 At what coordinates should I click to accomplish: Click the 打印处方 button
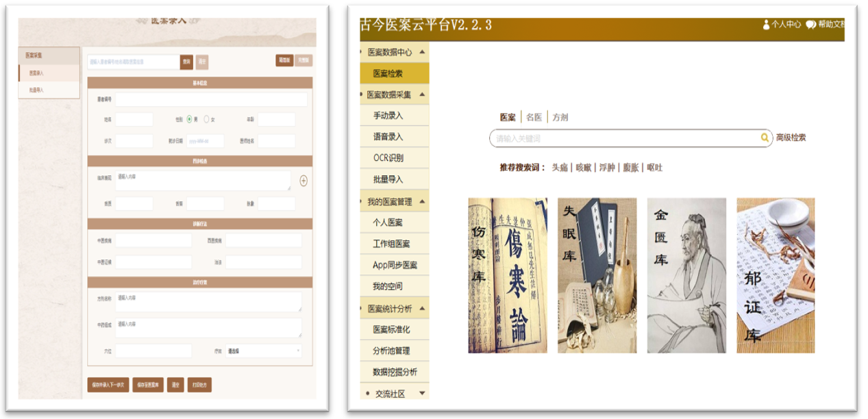click(199, 385)
